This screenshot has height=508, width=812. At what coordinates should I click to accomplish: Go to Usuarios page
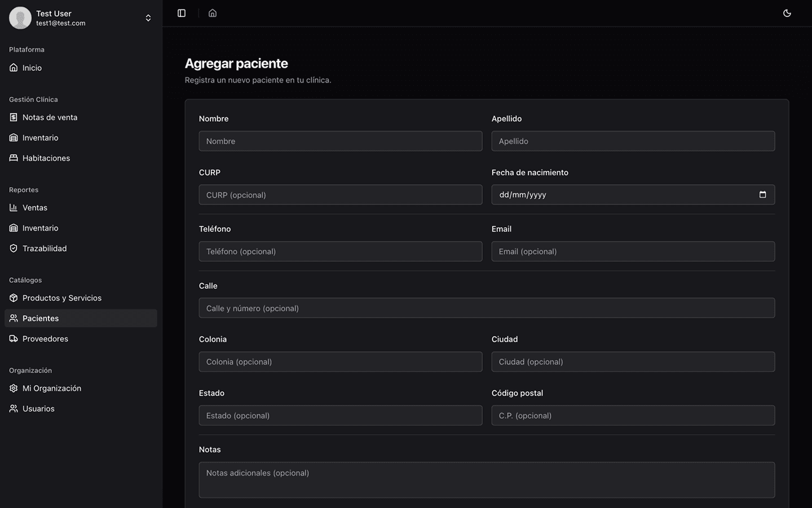[x=38, y=409]
